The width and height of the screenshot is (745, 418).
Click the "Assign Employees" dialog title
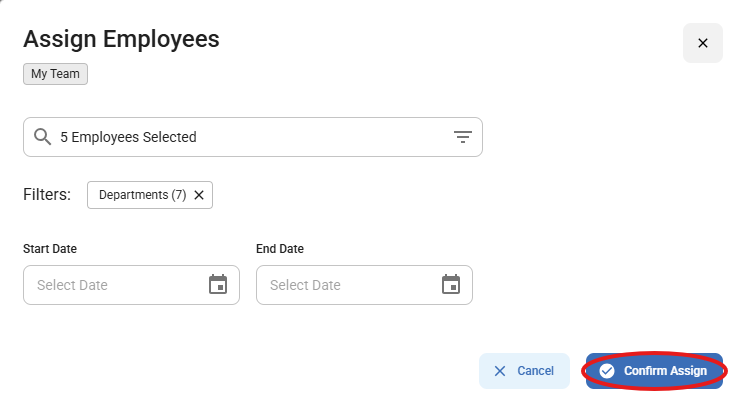[x=121, y=39]
